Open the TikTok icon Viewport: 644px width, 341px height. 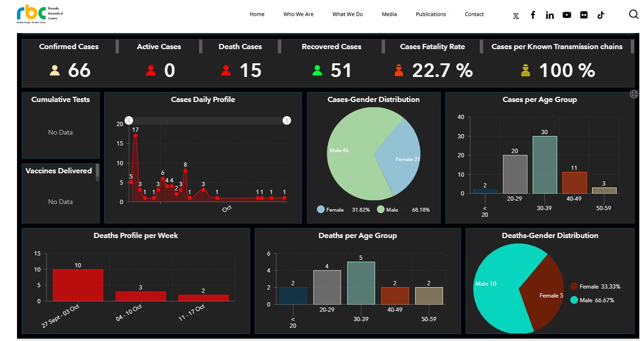click(601, 15)
